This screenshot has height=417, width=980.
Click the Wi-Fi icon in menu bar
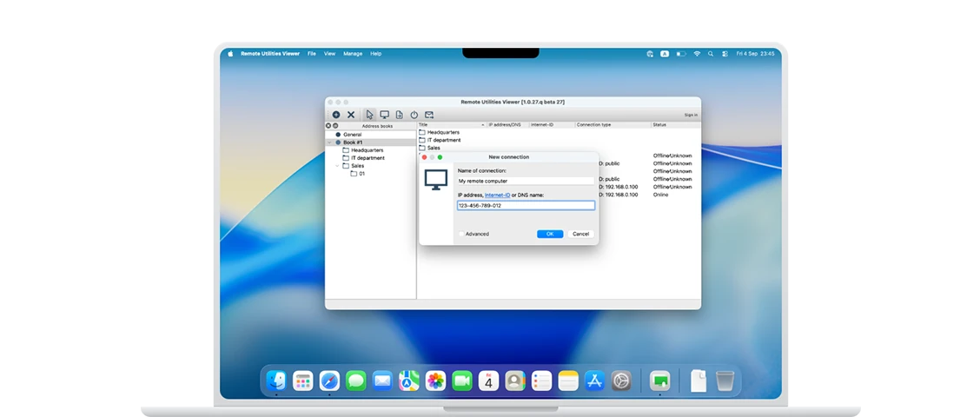(x=697, y=54)
